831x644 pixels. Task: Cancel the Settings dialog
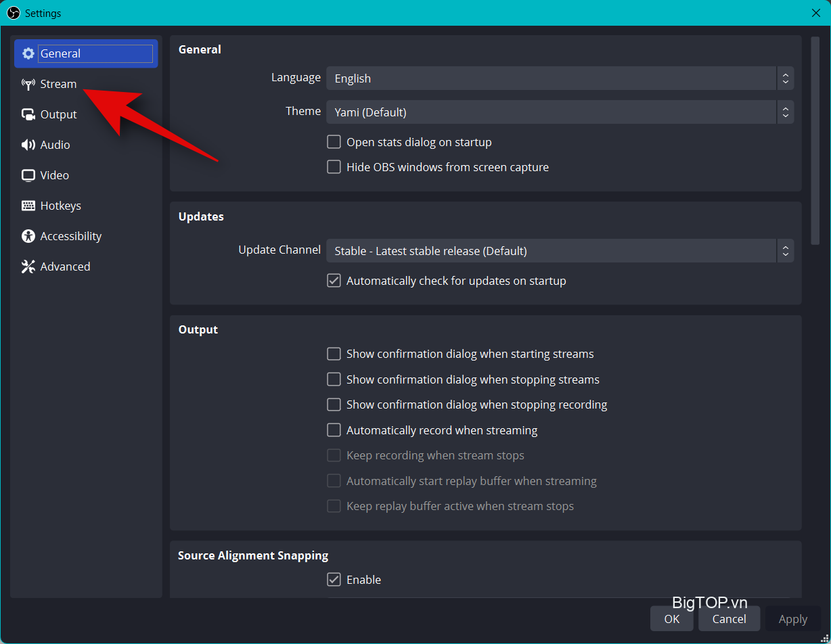(729, 619)
